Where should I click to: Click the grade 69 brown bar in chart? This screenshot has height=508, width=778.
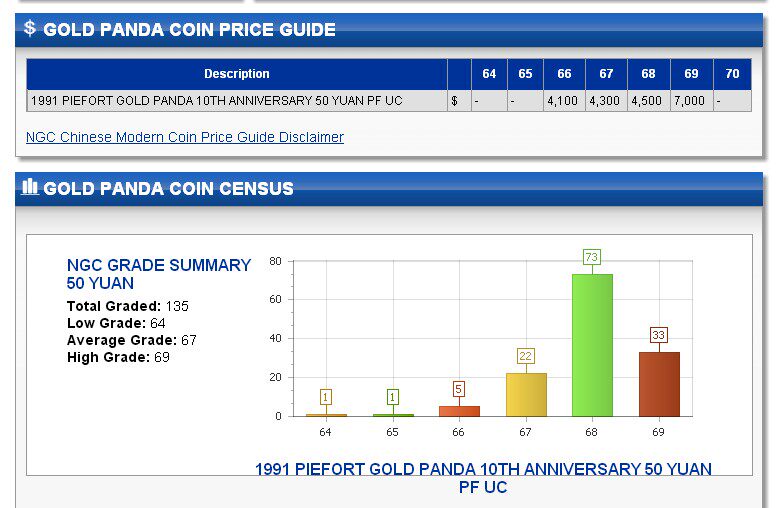659,384
